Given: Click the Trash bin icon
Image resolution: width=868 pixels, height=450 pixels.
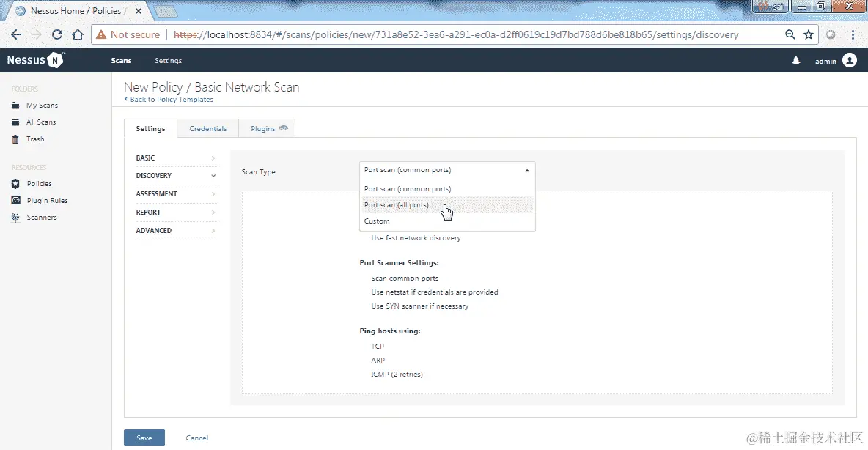Looking at the screenshot, I should click(x=15, y=139).
